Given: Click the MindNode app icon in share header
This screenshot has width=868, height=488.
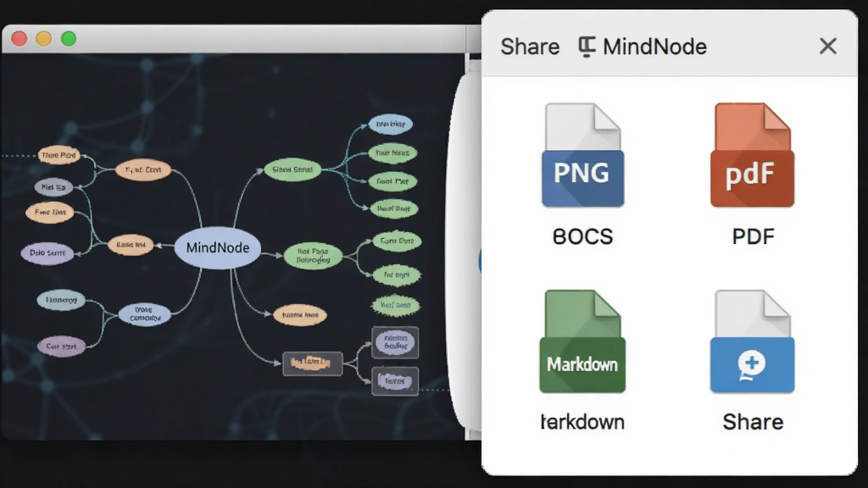Looking at the screenshot, I should 587,47.
